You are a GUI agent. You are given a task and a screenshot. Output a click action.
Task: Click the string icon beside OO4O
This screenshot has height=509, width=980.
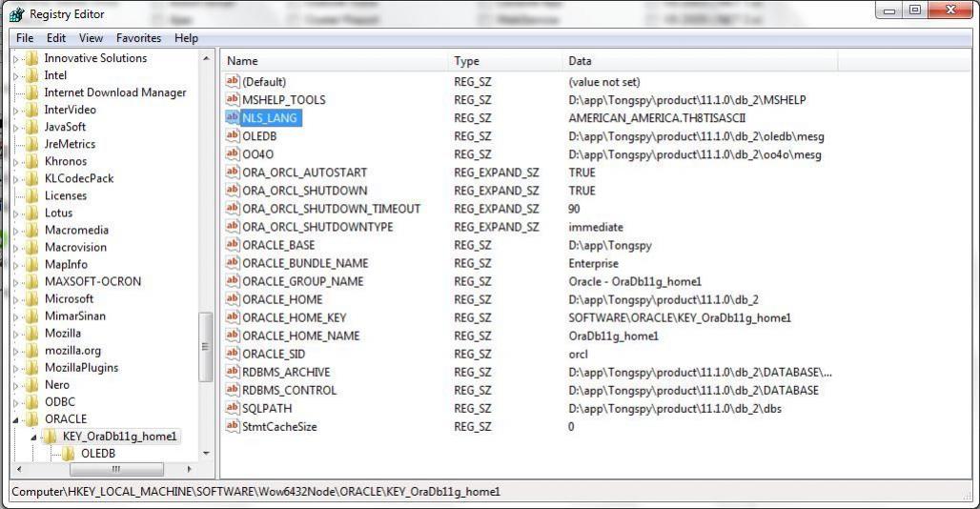pyautogui.click(x=233, y=153)
